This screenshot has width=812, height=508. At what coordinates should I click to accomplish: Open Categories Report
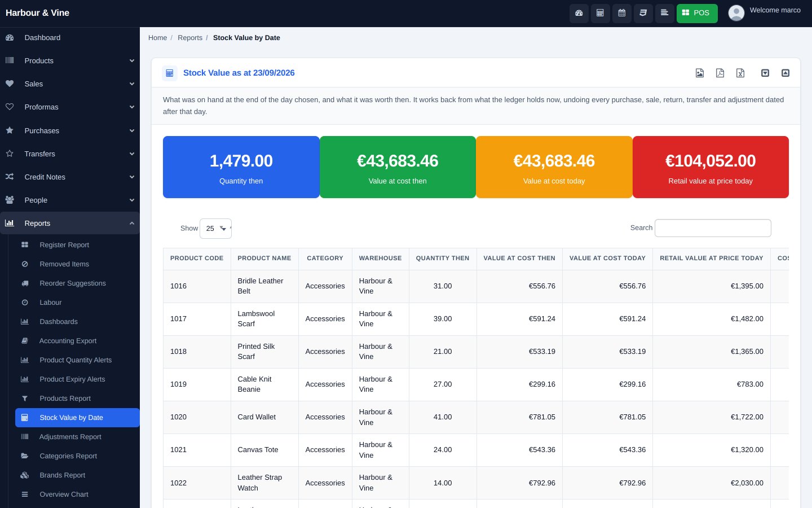(77, 456)
